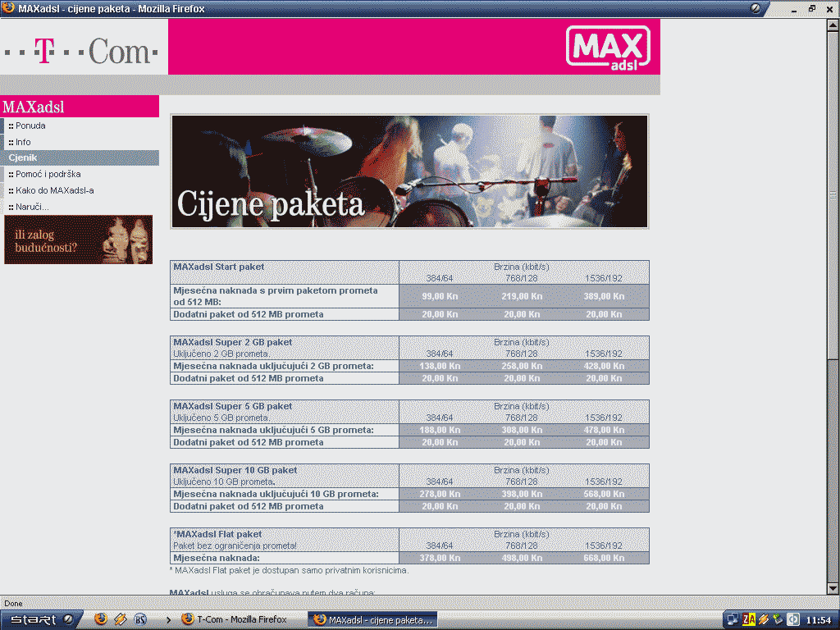Open the Ponuda menu item
This screenshot has width=840, height=630.
coord(30,126)
